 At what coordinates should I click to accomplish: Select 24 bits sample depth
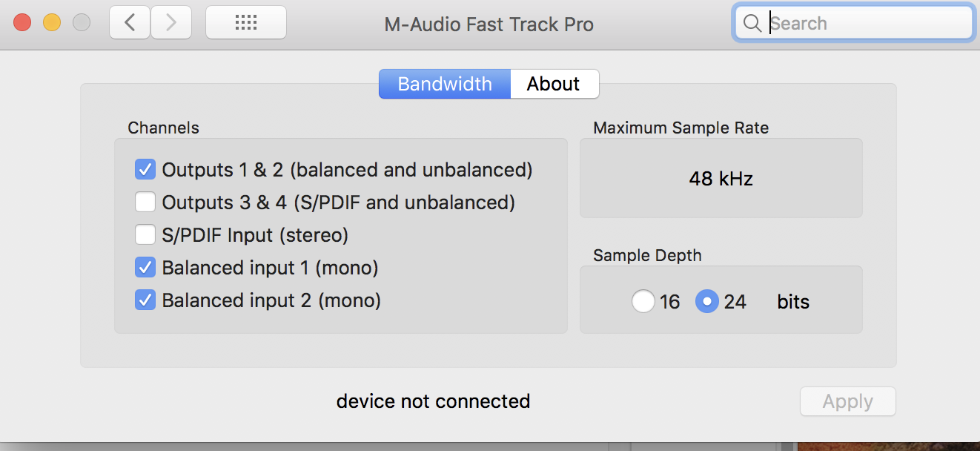coord(707,302)
